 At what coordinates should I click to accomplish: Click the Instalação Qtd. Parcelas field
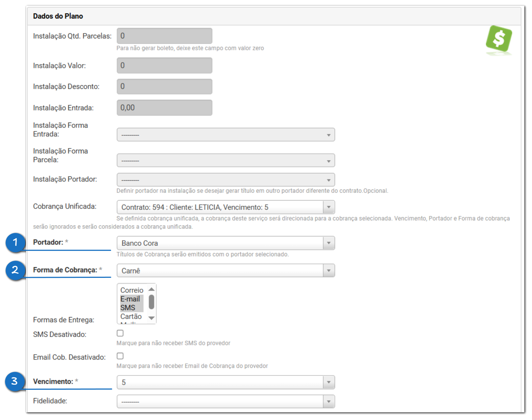165,36
